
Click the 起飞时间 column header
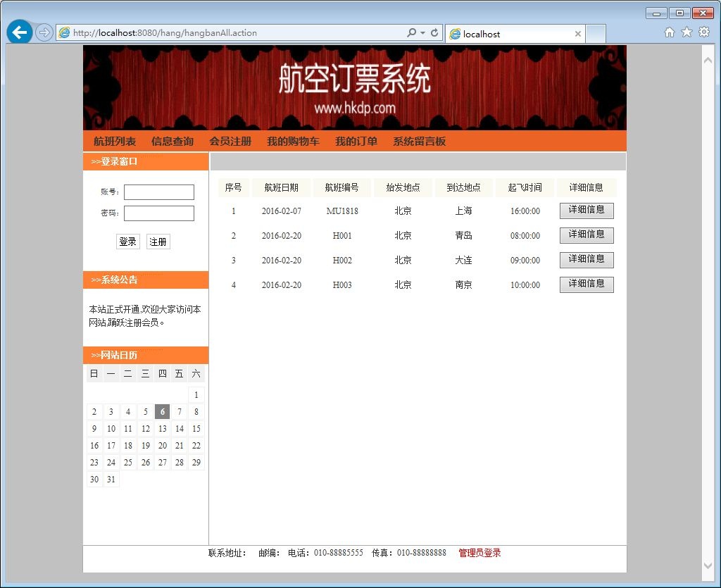click(525, 187)
